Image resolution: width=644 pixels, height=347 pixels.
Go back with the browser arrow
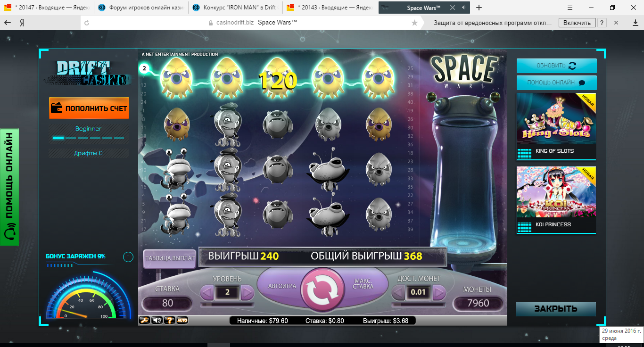coord(8,23)
